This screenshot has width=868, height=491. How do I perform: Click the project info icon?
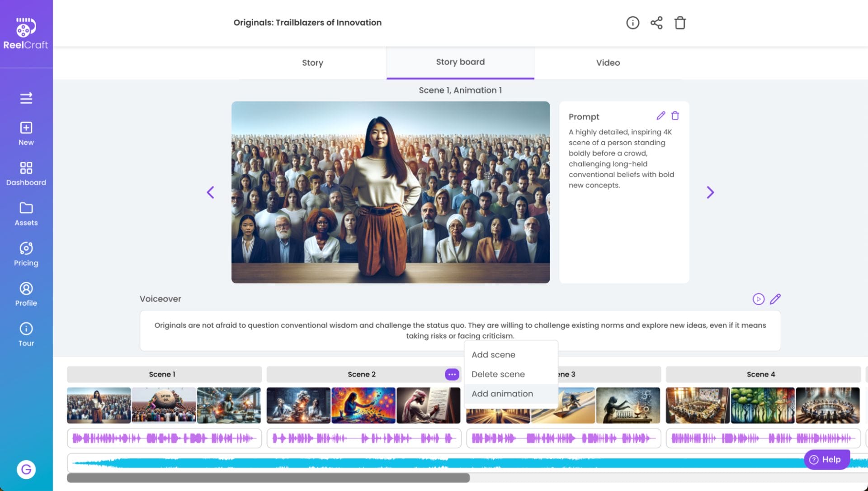[632, 23]
